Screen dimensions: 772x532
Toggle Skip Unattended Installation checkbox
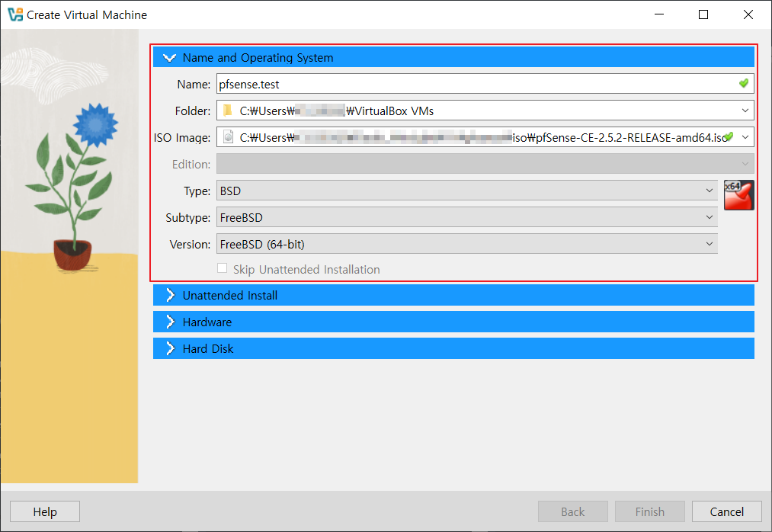click(222, 268)
